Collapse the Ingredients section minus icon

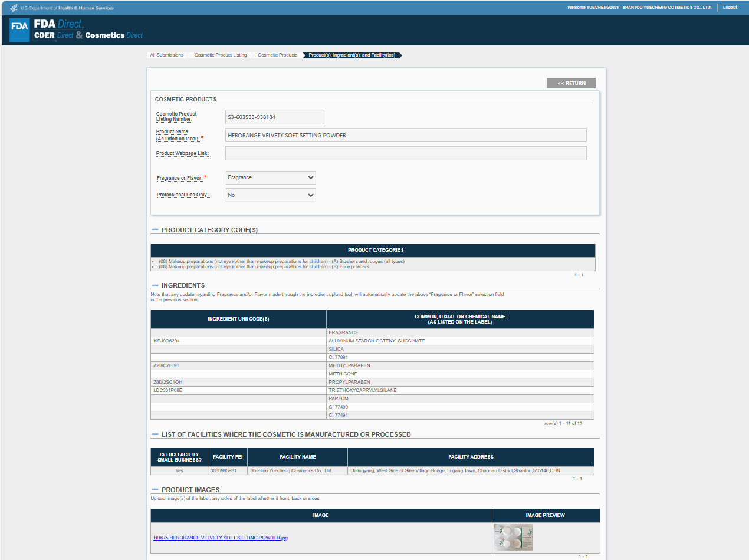click(155, 285)
